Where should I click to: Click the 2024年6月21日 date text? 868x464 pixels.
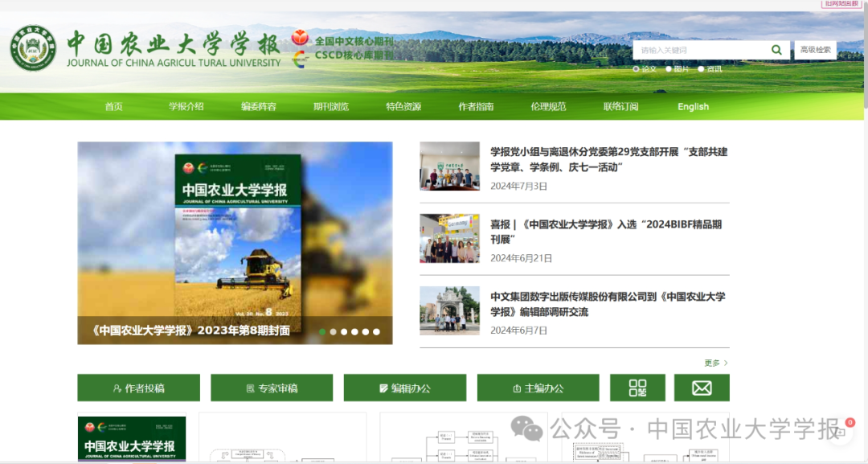[x=521, y=258]
